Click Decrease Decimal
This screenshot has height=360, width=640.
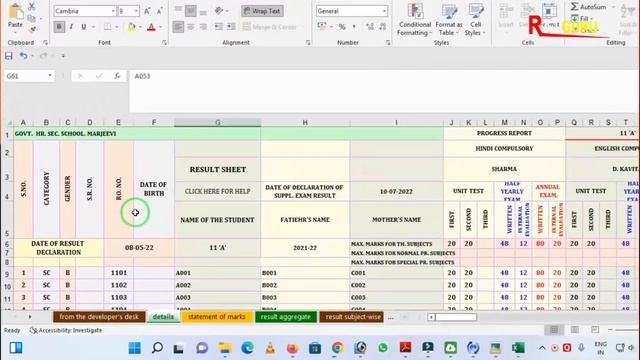(x=382, y=27)
